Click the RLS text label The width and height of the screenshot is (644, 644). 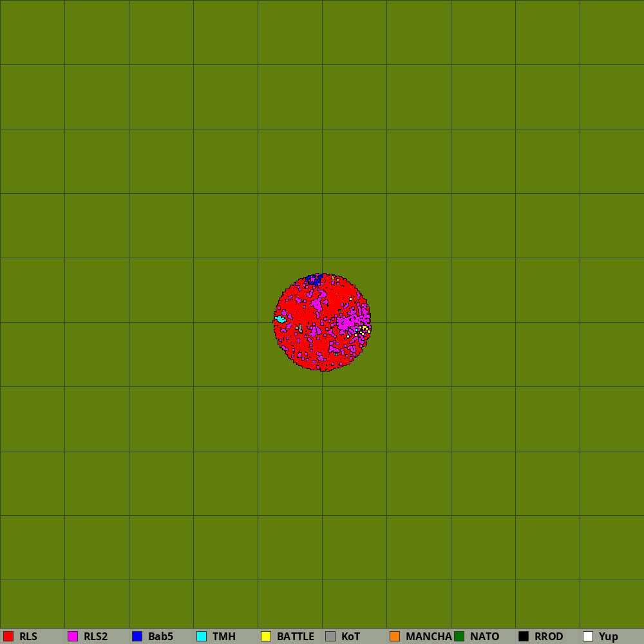tap(28, 636)
